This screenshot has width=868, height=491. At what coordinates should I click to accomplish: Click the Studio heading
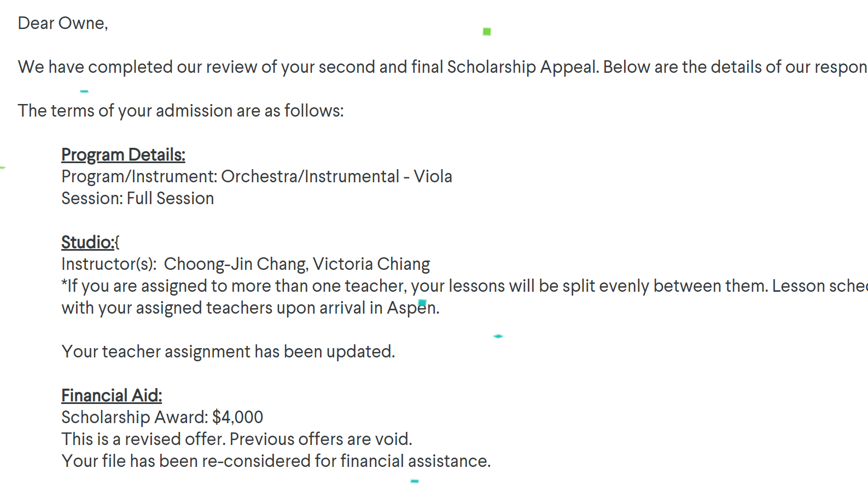pos(88,242)
